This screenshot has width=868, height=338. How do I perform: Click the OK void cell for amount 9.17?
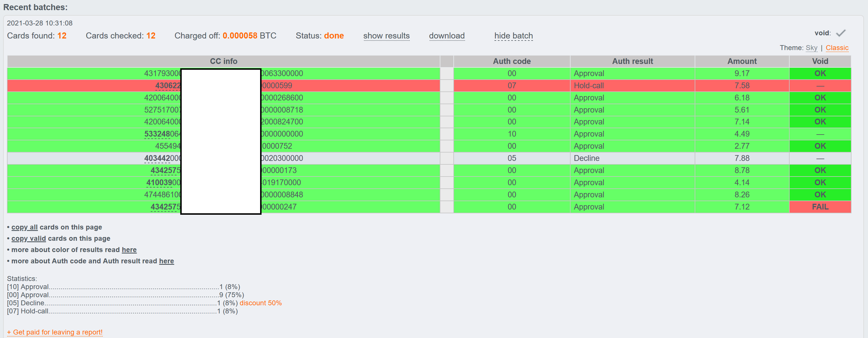pos(820,74)
